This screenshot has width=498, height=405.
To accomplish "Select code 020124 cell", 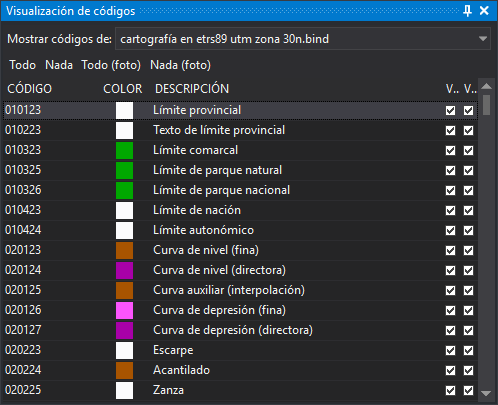I will coord(23,270).
